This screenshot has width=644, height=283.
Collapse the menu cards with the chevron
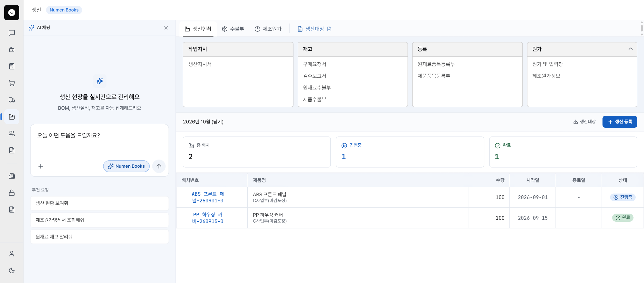(x=631, y=49)
